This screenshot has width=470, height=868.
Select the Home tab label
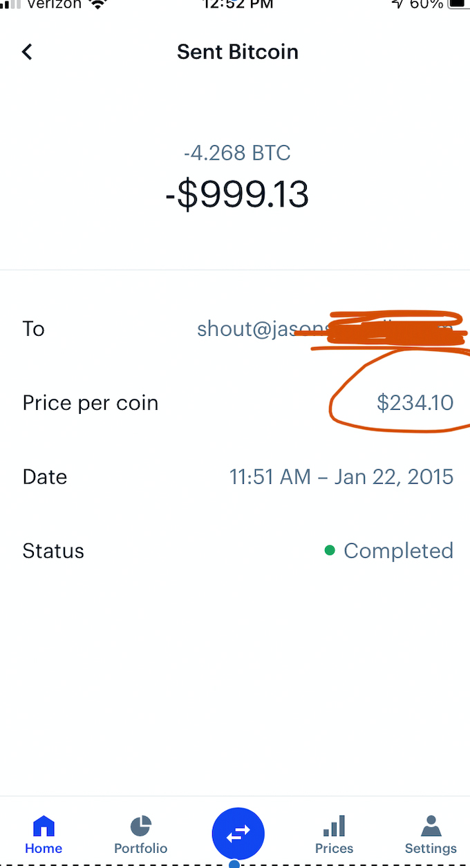(44, 849)
